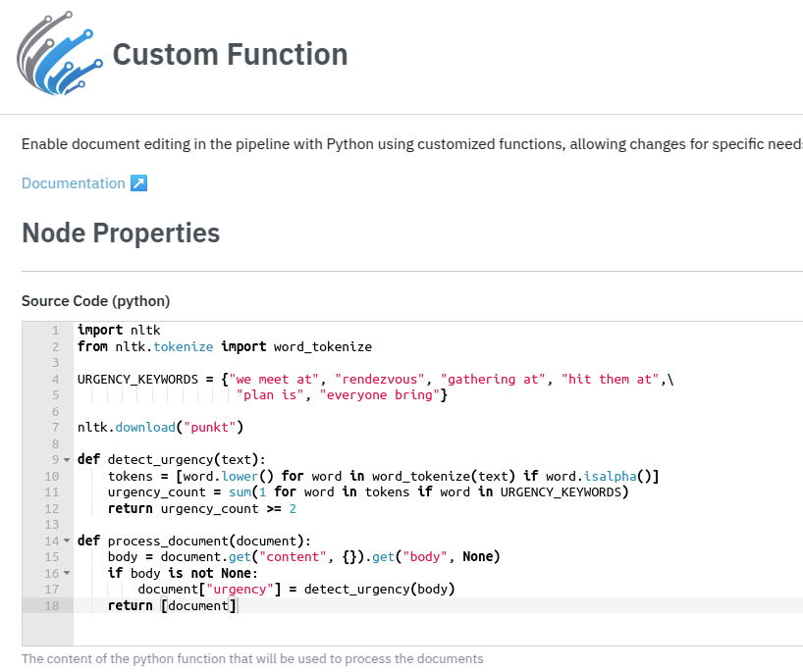Click the string "gathering at" in the code

[493, 380]
